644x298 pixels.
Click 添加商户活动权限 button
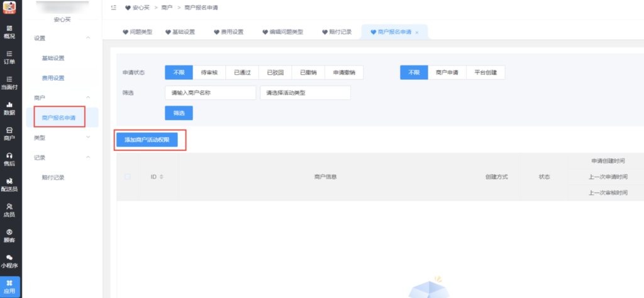coord(147,140)
